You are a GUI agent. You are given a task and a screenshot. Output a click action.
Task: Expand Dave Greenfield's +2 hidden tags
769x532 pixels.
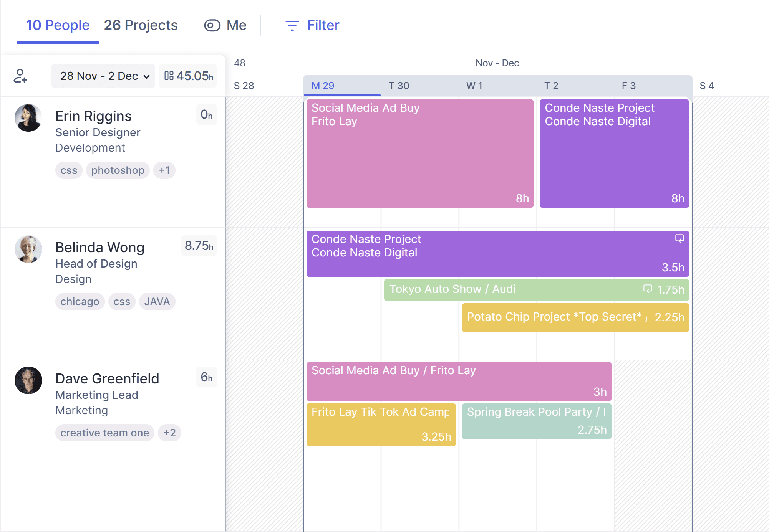169,433
